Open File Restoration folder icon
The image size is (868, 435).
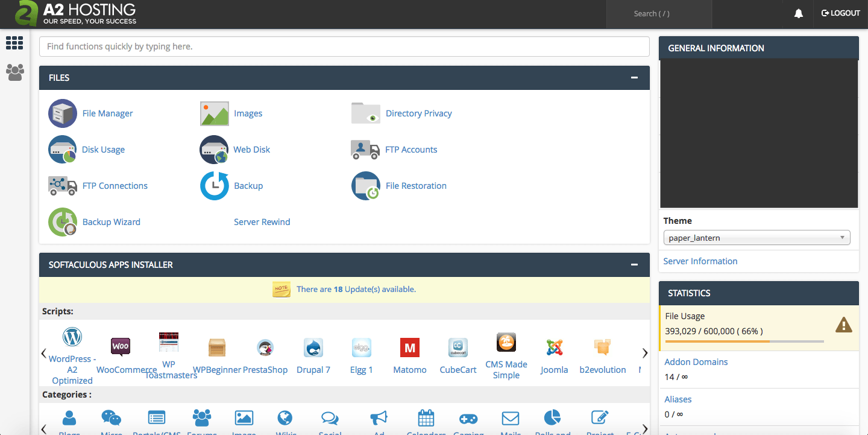[x=366, y=186]
